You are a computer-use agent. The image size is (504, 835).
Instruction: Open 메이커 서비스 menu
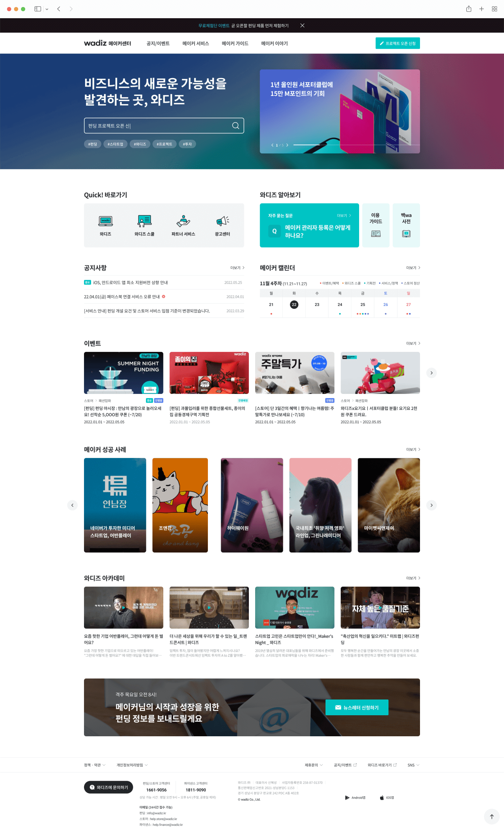coord(196,43)
